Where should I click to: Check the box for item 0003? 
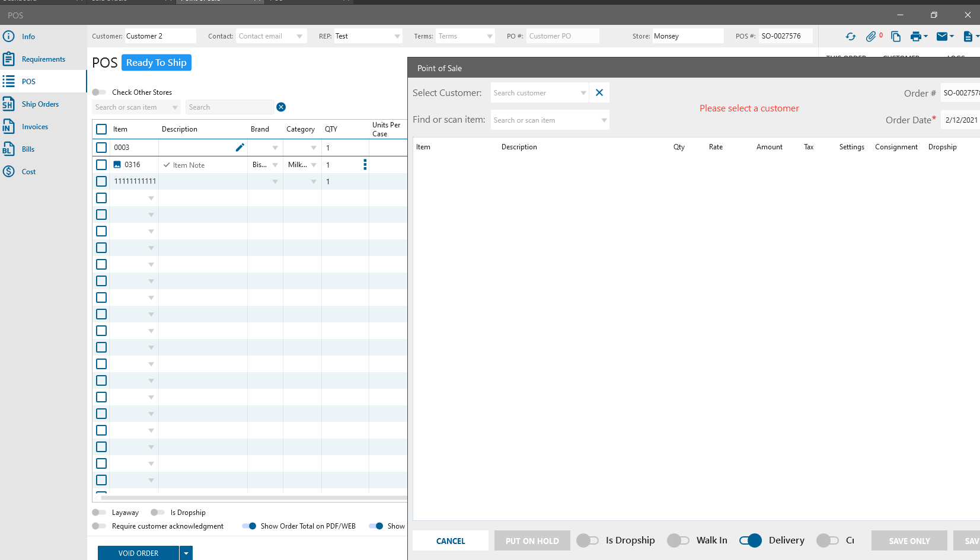[101, 148]
